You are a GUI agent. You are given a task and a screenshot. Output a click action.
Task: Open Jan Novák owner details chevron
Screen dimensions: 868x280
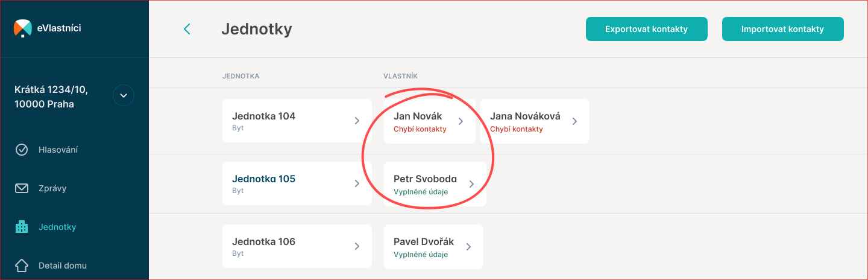[x=461, y=121]
